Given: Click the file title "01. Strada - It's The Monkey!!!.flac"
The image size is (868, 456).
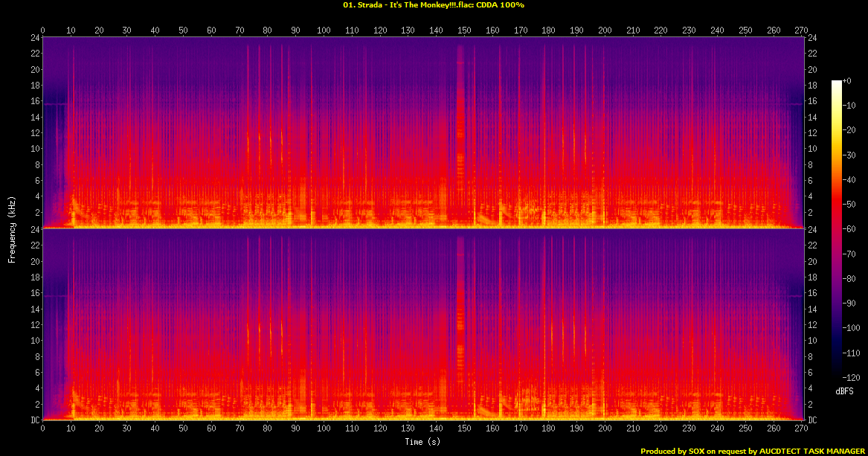Looking at the screenshot, I should coord(408,5).
